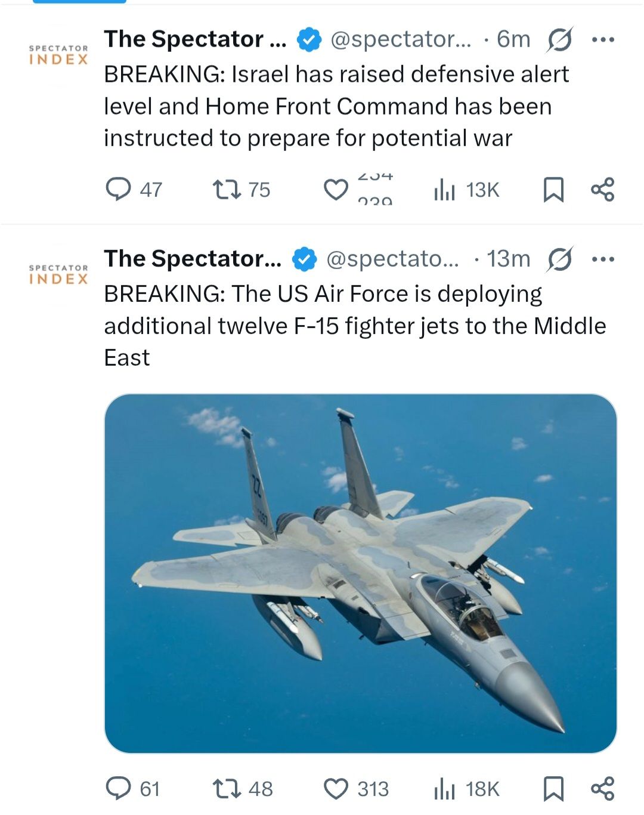View analytics of F-15 deployment tweet
The image size is (644, 815).
[444, 789]
